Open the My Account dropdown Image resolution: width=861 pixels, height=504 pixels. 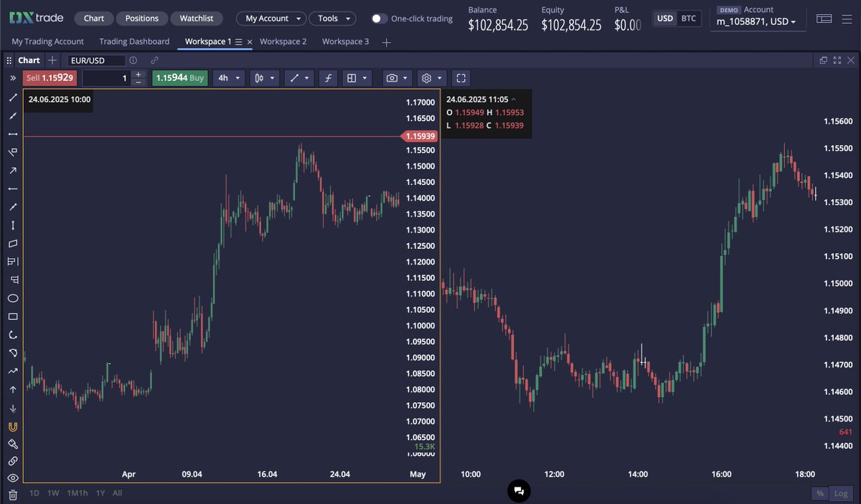click(271, 19)
